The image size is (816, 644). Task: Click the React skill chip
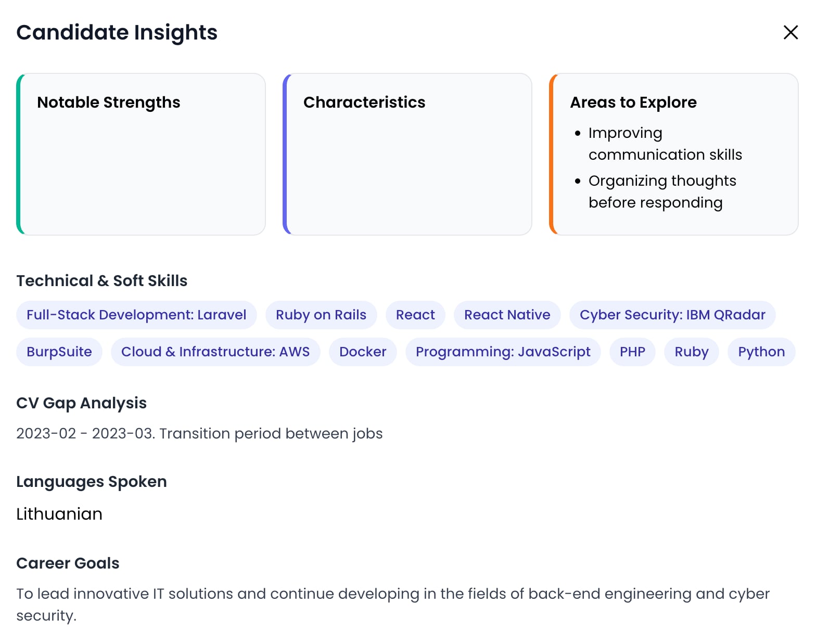(x=415, y=315)
